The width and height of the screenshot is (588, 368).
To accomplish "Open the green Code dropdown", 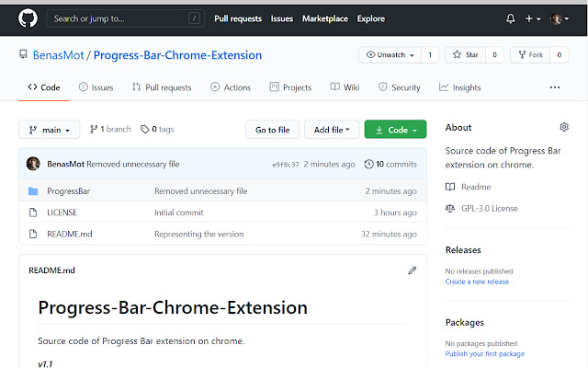I will tap(395, 130).
